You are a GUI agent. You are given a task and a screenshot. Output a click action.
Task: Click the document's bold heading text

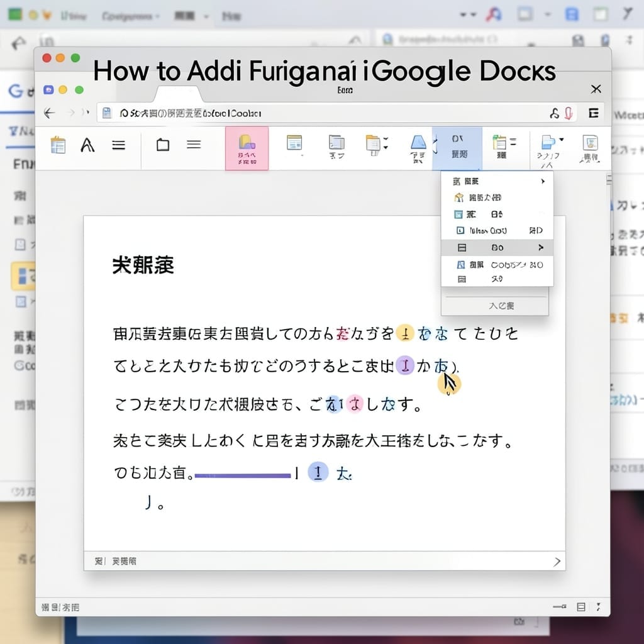coord(143,265)
